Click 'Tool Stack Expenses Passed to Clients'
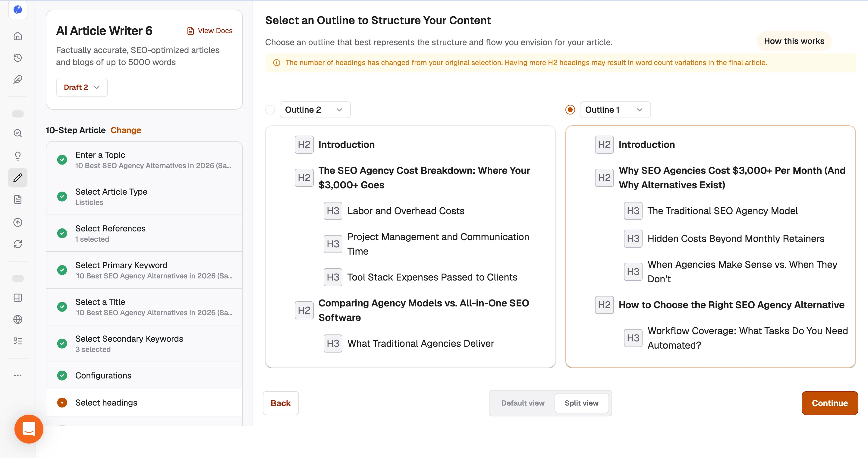This screenshot has height=458, width=868. (x=432, y=277)
